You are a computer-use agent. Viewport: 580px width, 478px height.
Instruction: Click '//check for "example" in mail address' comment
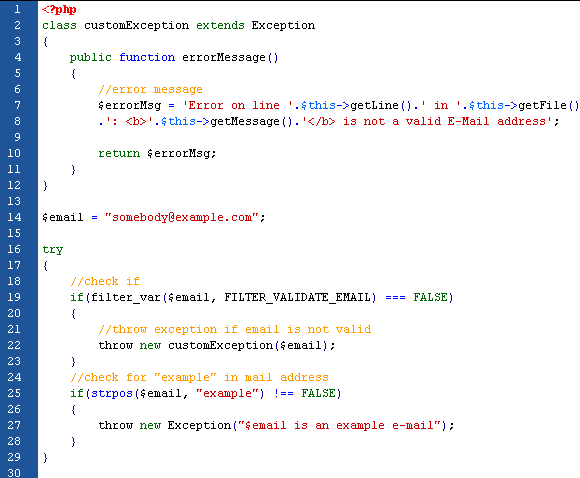199,377
